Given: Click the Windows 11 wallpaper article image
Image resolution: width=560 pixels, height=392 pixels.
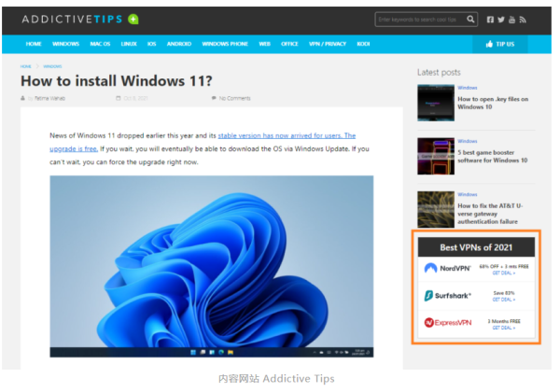Looking at the screenshot, I should pos(212,266).
